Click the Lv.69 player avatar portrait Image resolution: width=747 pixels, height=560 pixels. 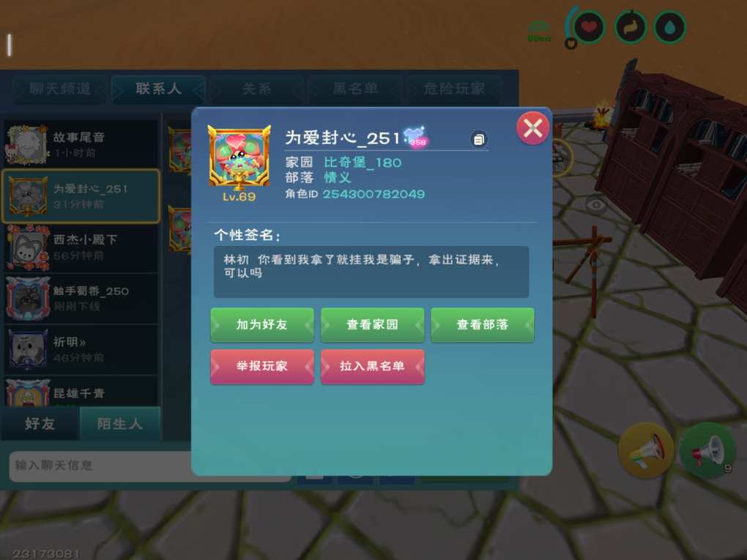(239, 156)
